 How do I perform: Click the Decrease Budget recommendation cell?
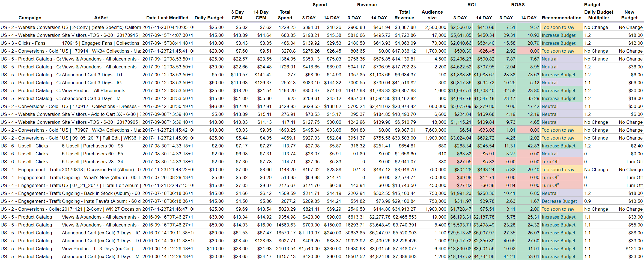point(562,201)
